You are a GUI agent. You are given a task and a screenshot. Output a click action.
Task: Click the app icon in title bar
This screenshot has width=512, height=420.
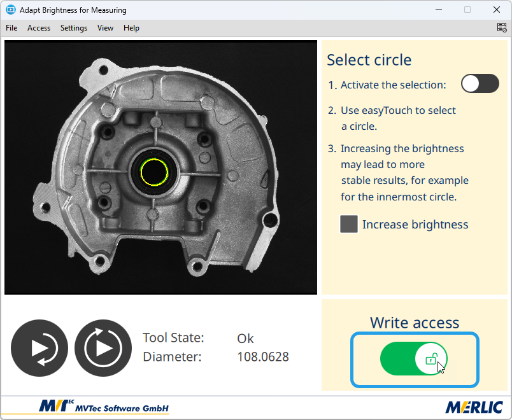[x=10, y=10]
